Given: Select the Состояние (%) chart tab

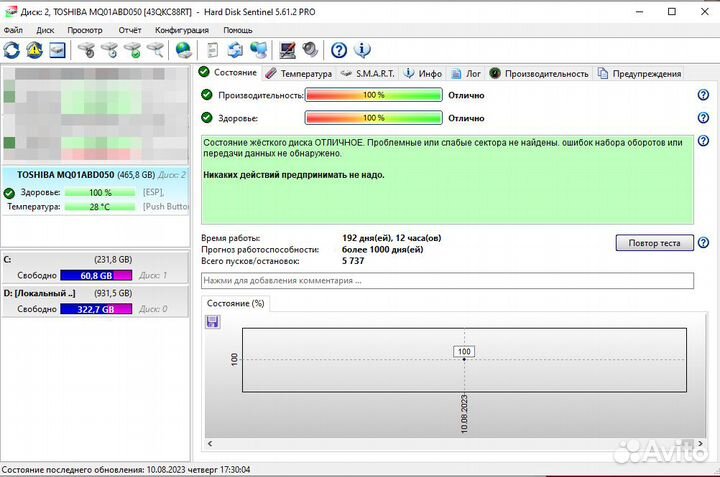Looking at the screenshot, I should [x=236, y=303].
